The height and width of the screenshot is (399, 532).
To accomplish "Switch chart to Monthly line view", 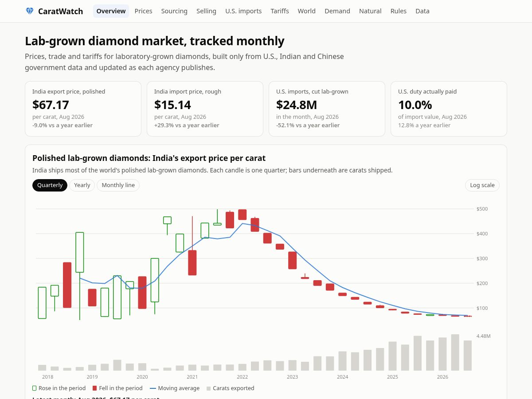I will pos(118,185).
